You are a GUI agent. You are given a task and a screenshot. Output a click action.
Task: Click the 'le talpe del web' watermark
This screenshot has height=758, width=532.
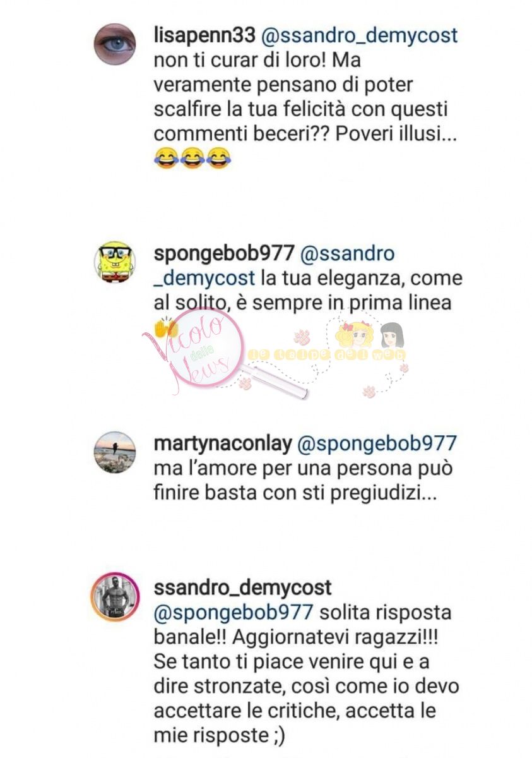pyautogui.click(x=328, y=355)
